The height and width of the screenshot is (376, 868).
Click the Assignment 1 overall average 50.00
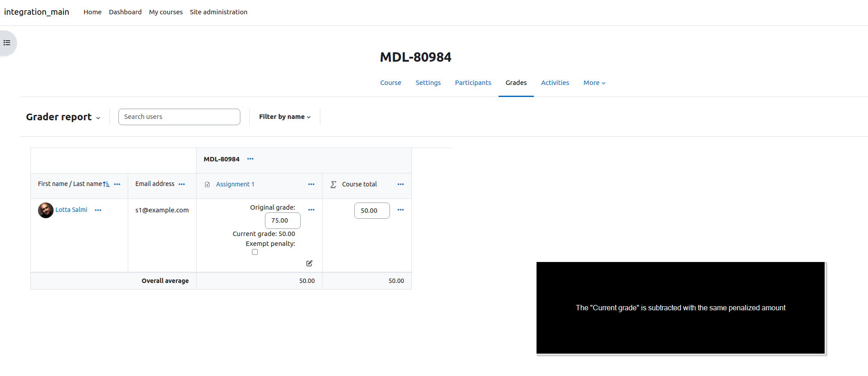click(307, 281)
